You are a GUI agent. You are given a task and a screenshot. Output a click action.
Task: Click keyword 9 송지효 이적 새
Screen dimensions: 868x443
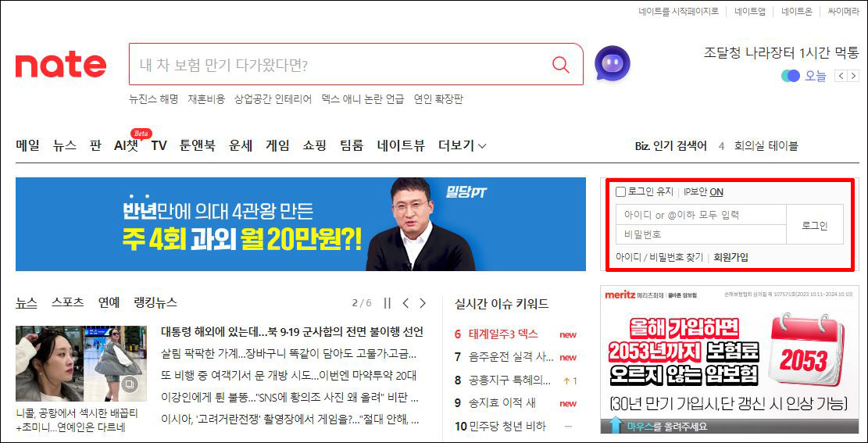click(502, 403)
